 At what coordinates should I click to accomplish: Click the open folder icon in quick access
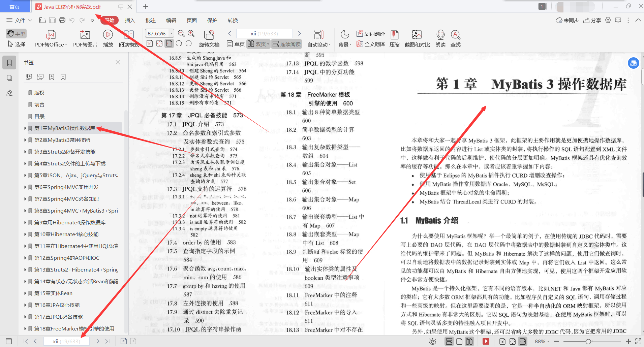pyautogui.click(x=43, y=20)
